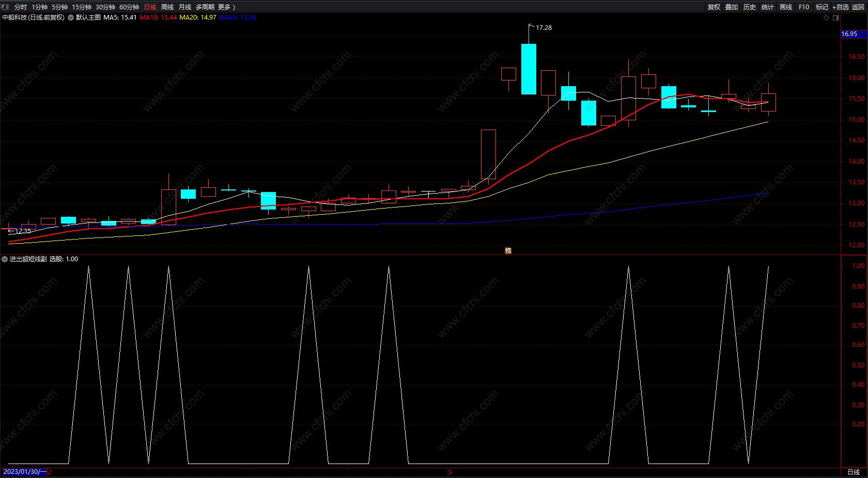This screenshot has width=868, height=478.
Task: Click the 默认主图 label
Action: [x=88, y=18]
